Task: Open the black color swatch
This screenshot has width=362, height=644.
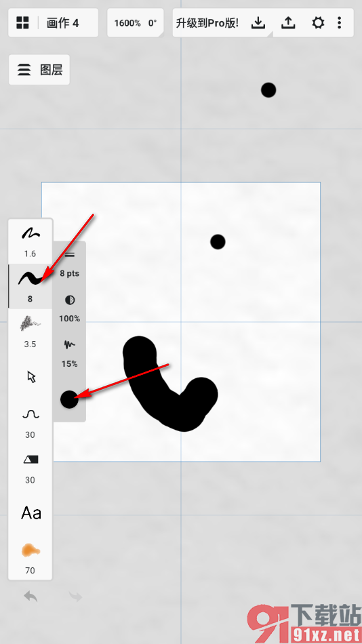Action: 69,399
